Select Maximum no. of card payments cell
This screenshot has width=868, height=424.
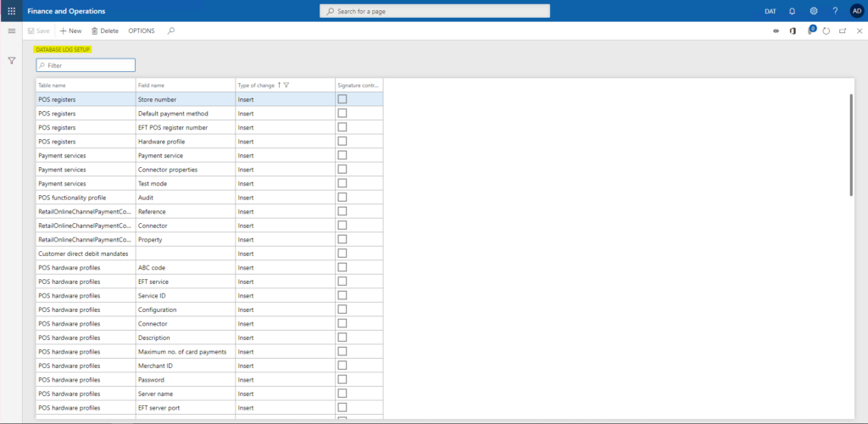[186, 351]
